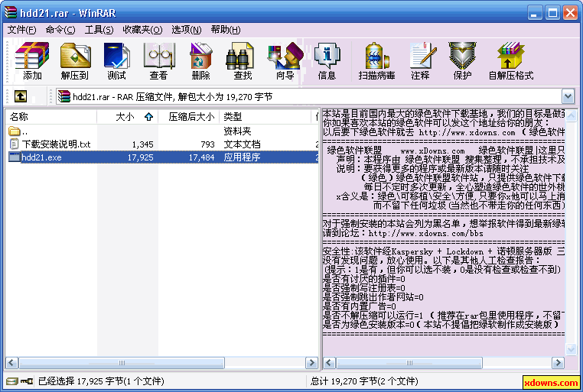Image resolution: width=583 pixels, height=392 pixels.
Task: Click comment pane scroll-up arrow
Action: [x=571, y=116]
